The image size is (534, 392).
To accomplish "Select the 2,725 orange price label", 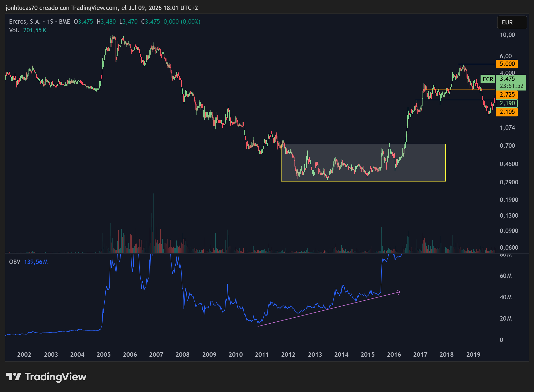I will pos(507,95).
